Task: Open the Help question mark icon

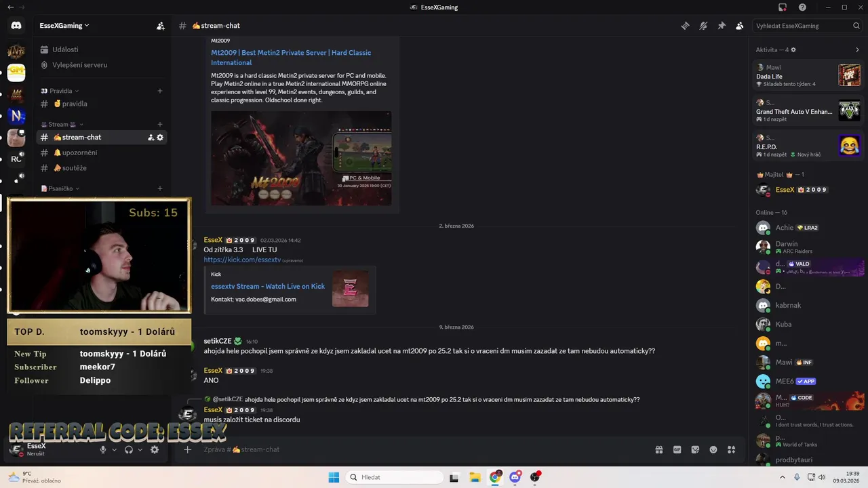Action: 803,7
